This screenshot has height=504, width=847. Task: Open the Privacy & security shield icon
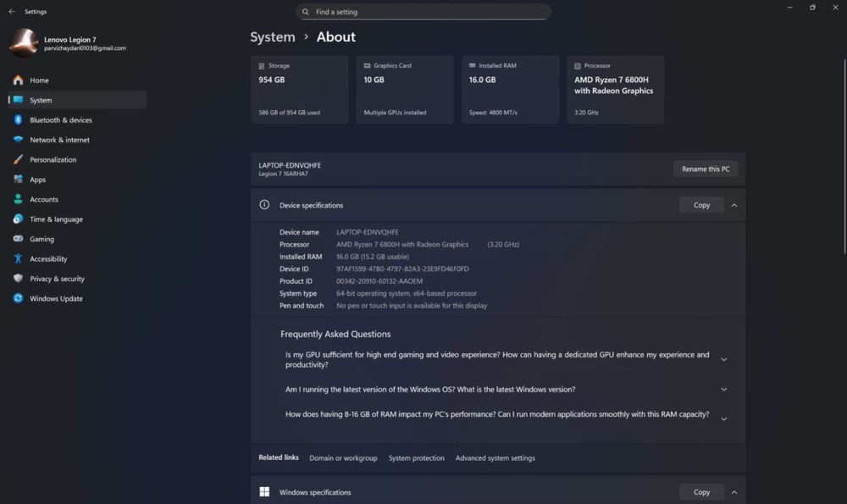pyautogui.click(x=18, y=278)
